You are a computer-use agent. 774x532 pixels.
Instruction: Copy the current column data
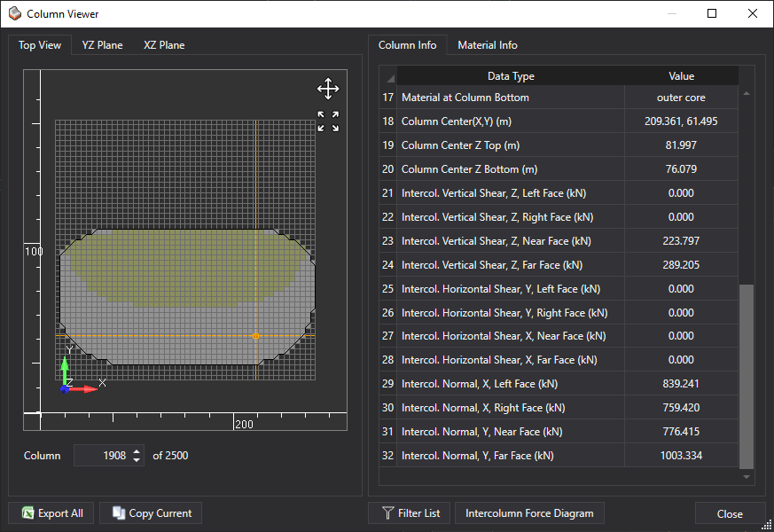151,513
